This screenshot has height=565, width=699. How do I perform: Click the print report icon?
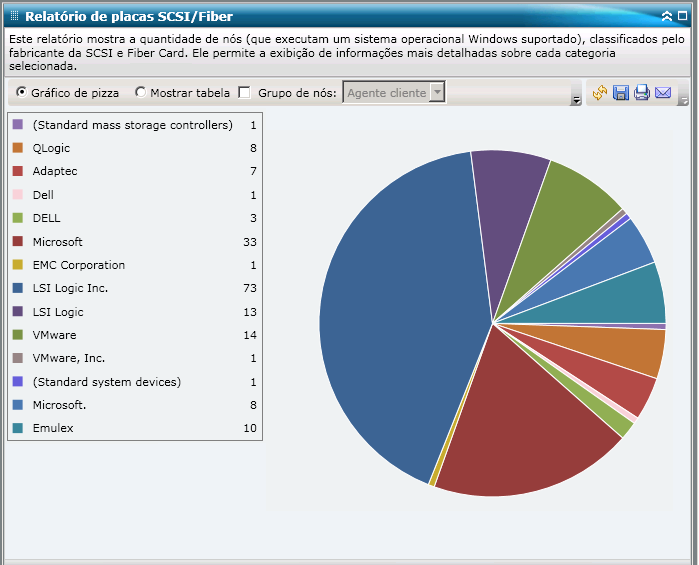(641, 93)
